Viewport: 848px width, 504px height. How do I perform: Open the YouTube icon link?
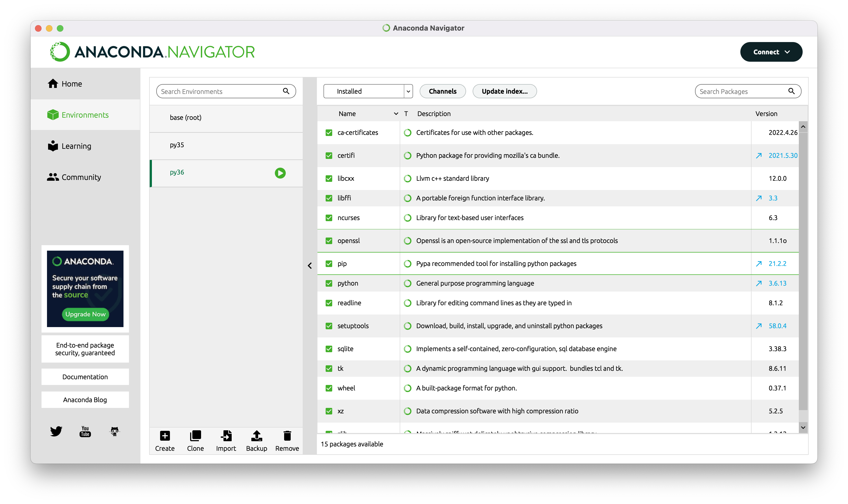(85, 431)
